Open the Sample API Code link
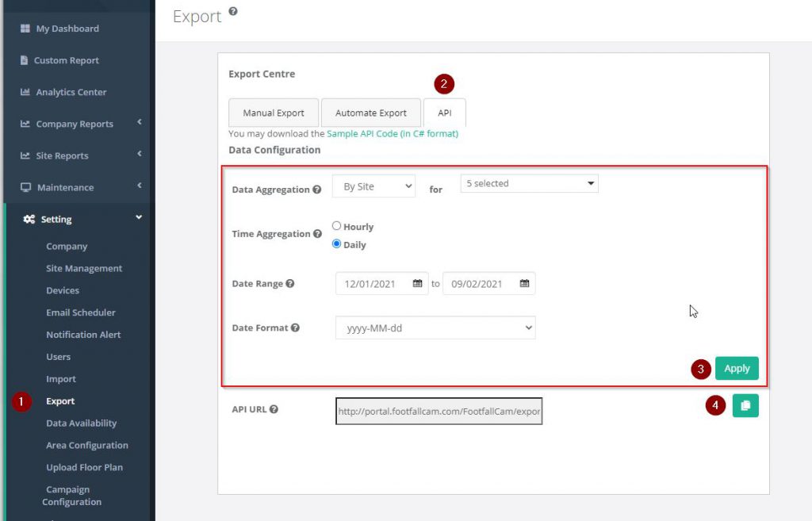Screen dimensions: 812x521 coord(392,134)
